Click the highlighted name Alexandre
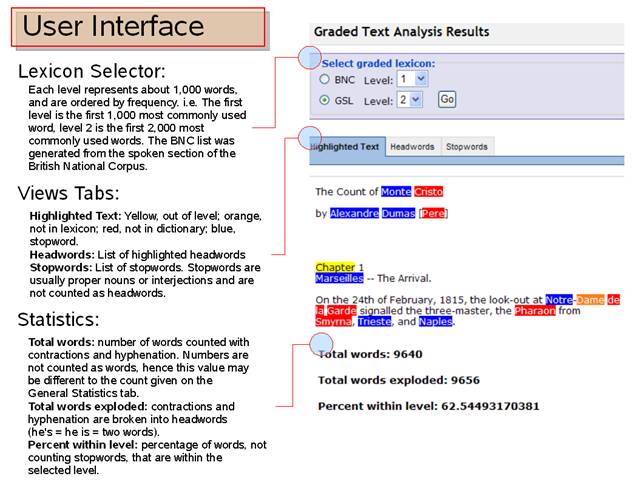This screenshot has height=482, width=642. tap(354, 213)
